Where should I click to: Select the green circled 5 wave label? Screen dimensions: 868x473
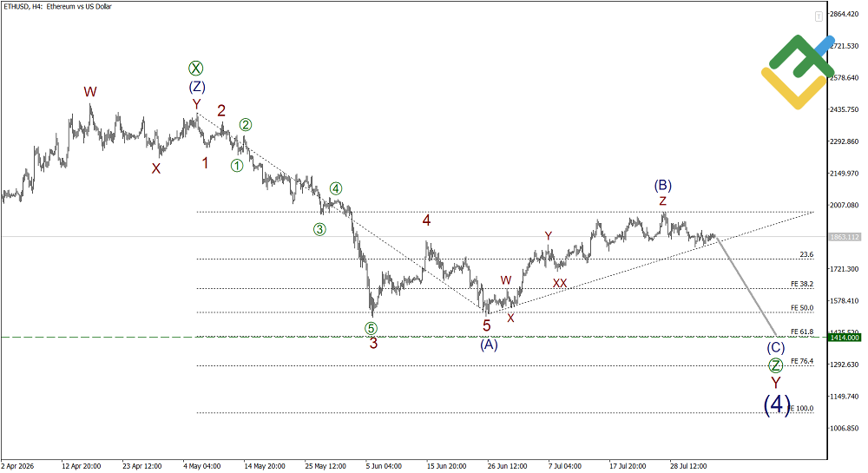click(371, 328)
